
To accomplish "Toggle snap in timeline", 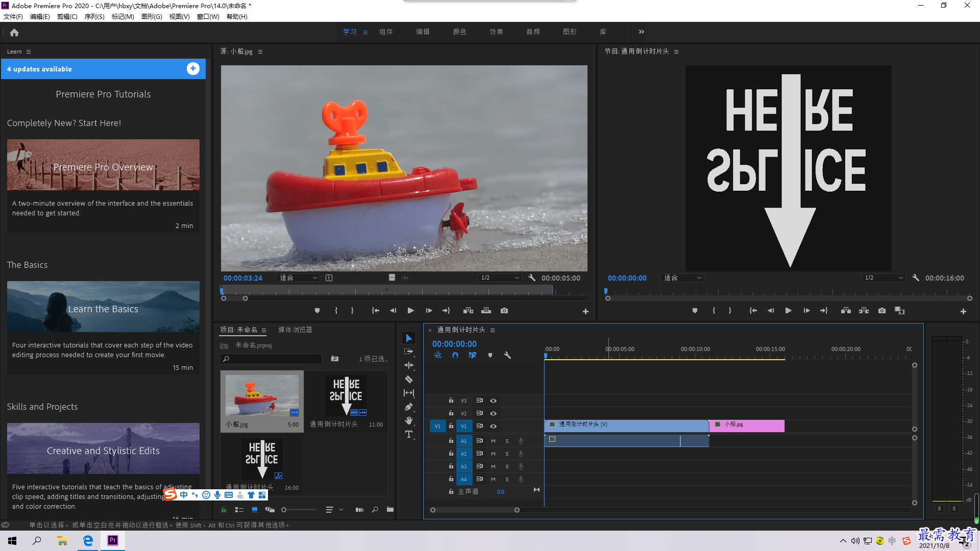I will (x=455, y=355).
